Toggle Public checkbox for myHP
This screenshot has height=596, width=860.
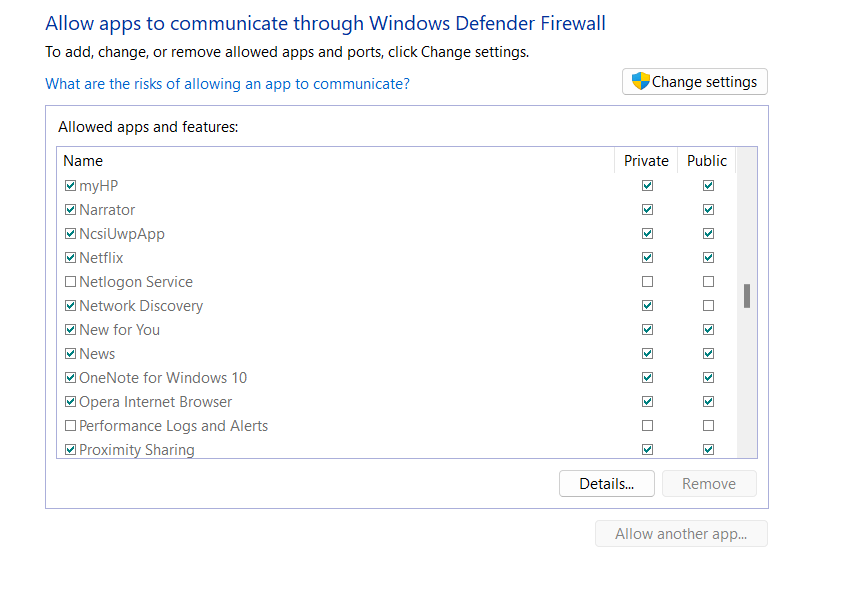(x=708, y=186)
